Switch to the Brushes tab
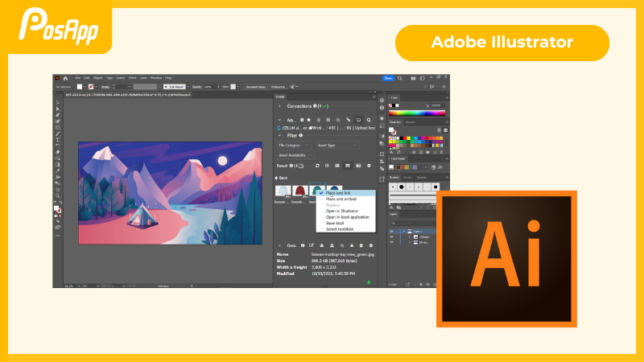 click(394, 177)
